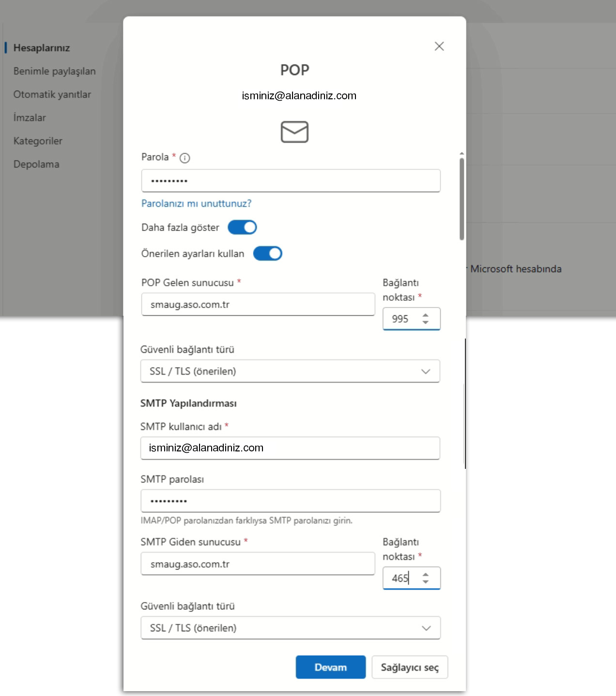
Task: Close the POP account dialog
Action: (439, 46)
